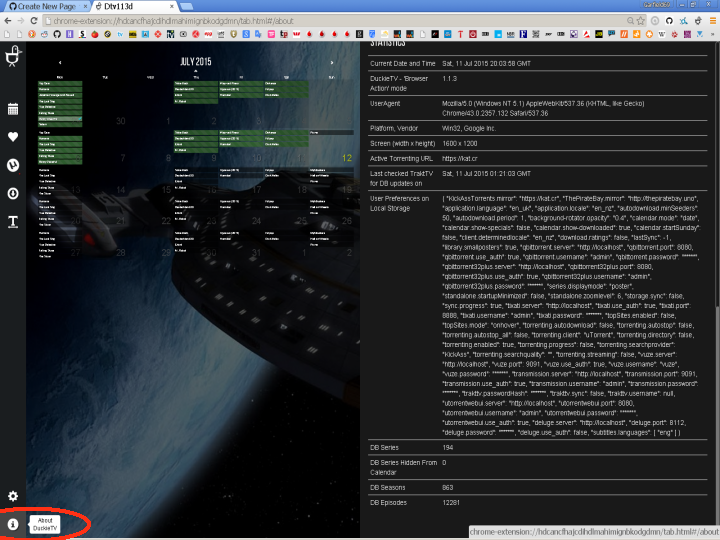Click the zoom magnifier icon in address bar

tap(631, 21)
